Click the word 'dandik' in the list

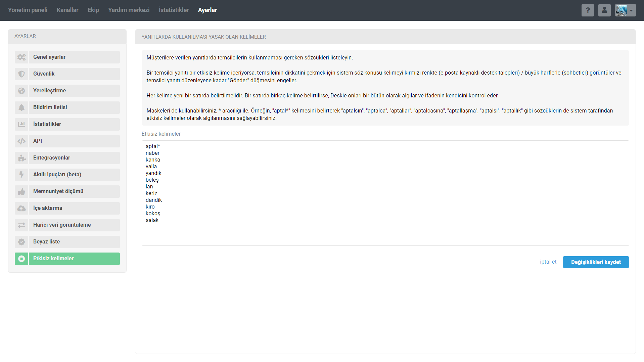tap(154, 200)
